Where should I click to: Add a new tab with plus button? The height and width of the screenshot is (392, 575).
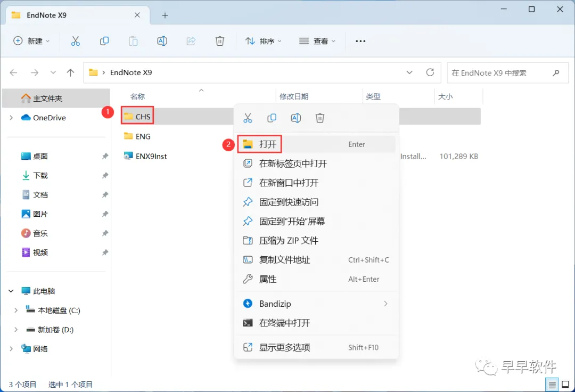coord(165,15)
